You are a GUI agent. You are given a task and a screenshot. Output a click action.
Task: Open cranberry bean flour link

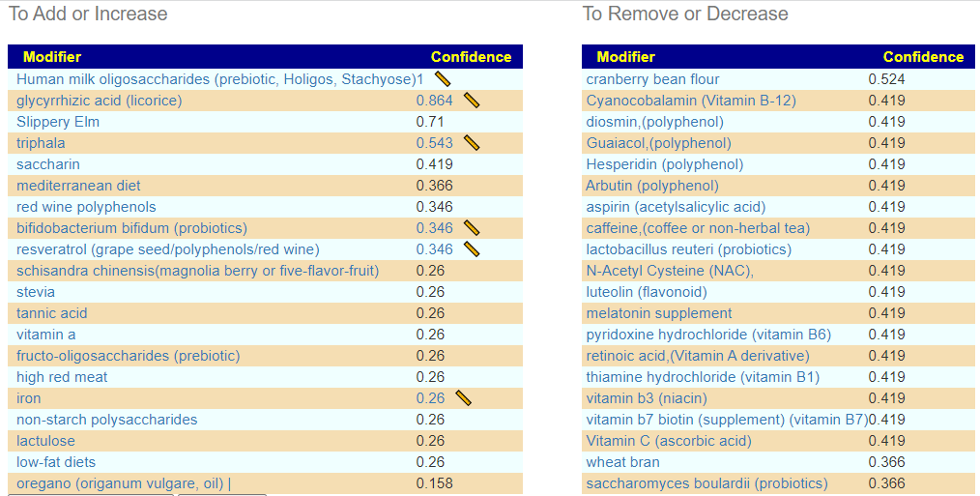point(652,79)
